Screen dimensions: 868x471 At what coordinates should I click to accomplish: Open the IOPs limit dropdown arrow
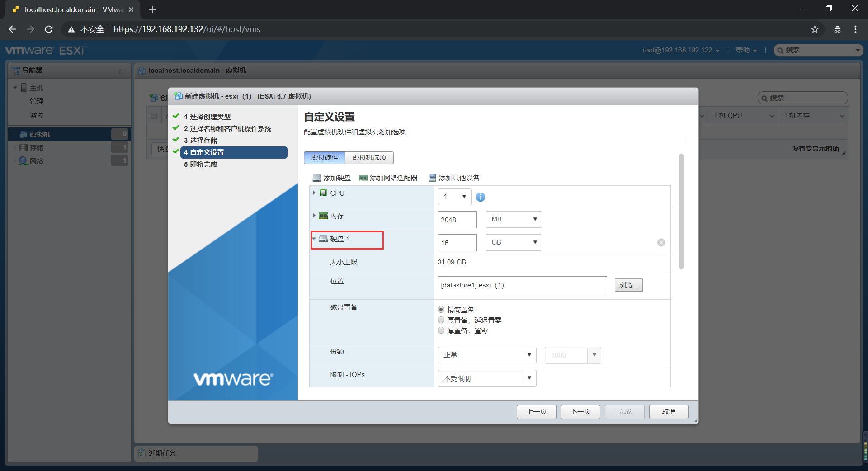tap(529, 378)
